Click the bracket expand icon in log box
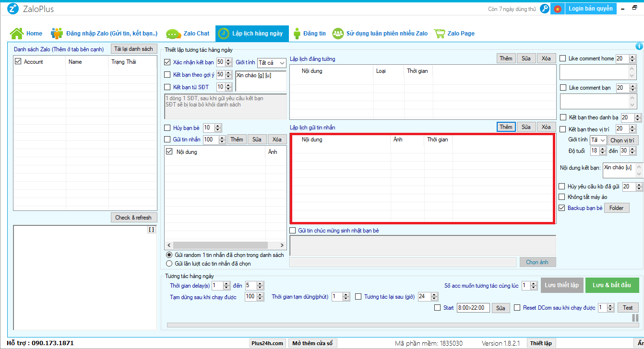The width and height of the screenshot is (644, 349). [151, 230]
